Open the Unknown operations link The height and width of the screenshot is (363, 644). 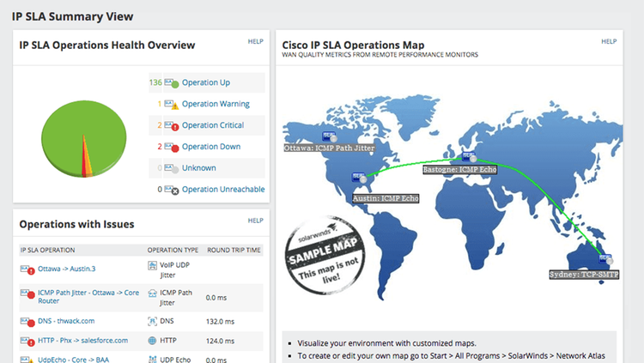tap(199, 168)
